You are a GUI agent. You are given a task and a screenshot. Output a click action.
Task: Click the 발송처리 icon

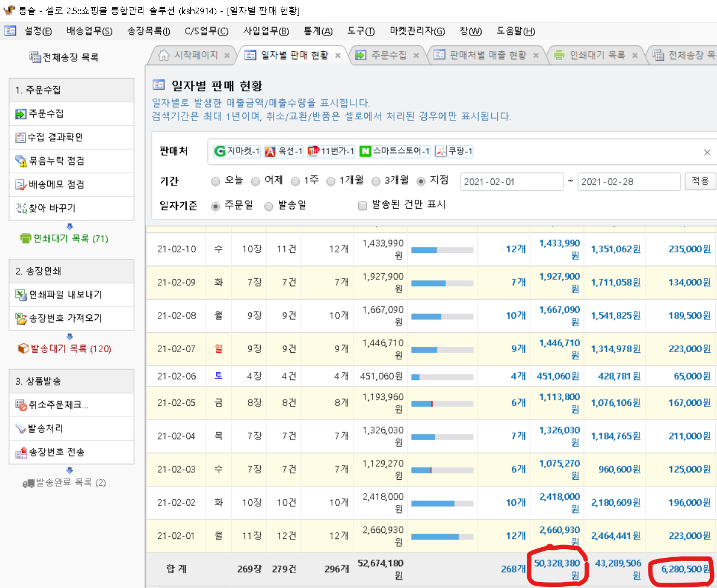coord(21,428)
